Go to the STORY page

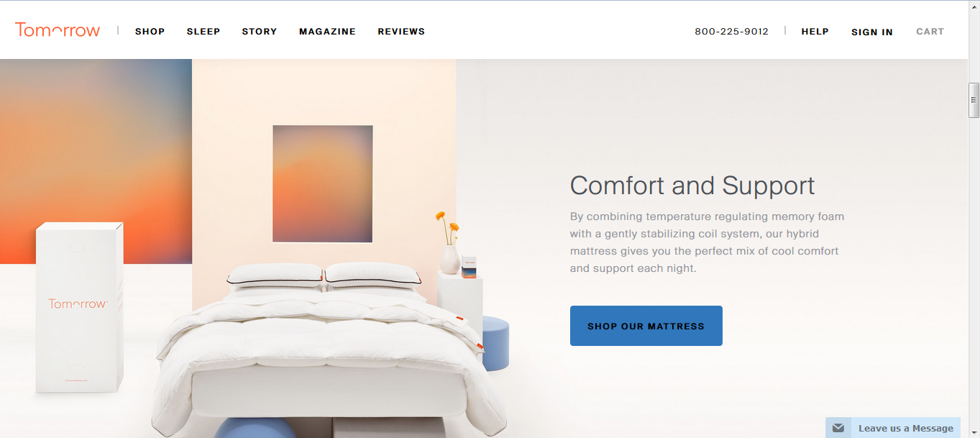[x=260, y=32]
